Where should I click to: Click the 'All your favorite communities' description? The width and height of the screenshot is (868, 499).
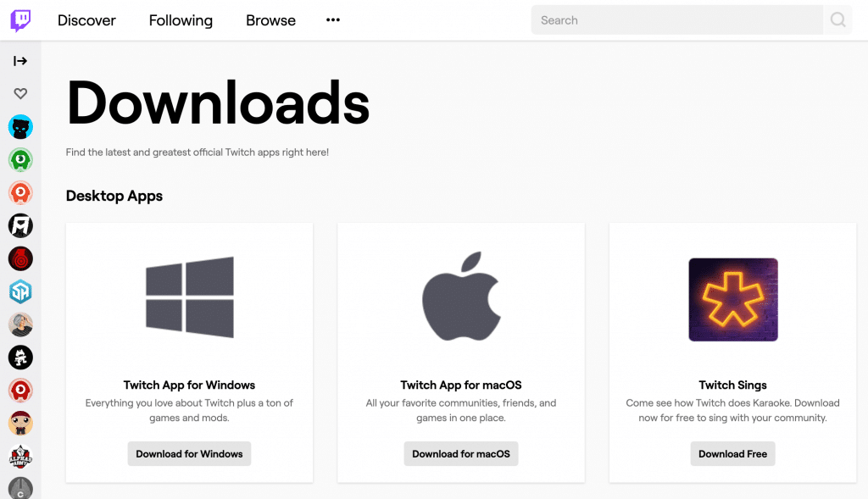[461, 411]
